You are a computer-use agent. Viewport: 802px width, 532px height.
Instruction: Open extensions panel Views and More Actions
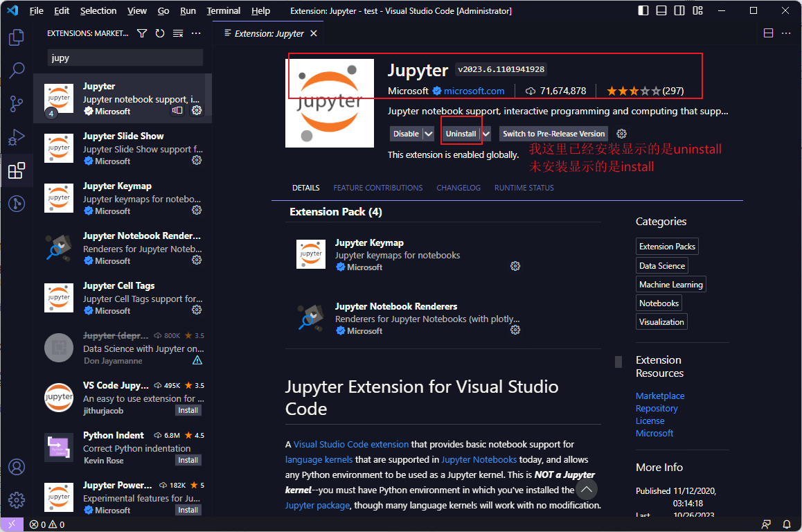(196, 33)
